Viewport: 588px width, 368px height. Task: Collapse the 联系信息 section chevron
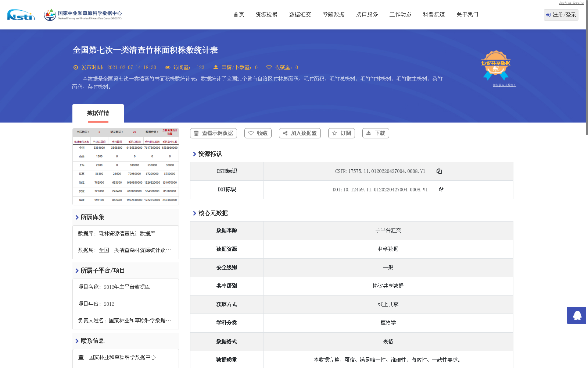(76, 341)
